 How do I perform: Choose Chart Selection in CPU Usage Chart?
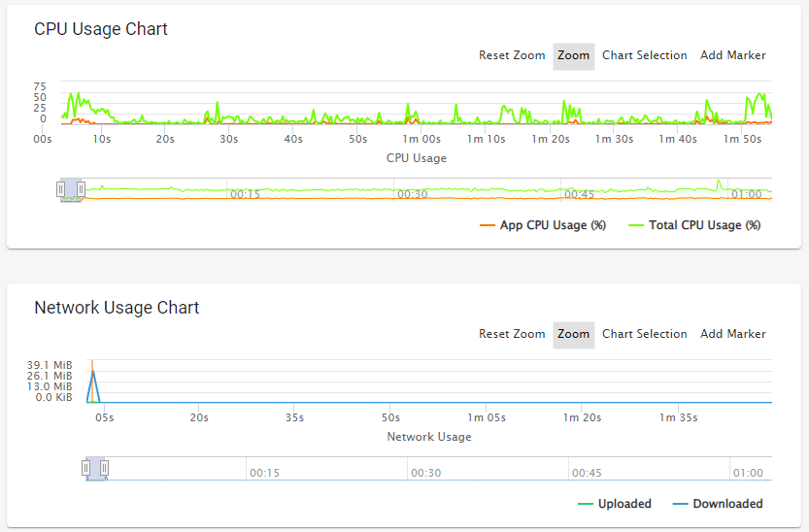[x=645, y=55]
